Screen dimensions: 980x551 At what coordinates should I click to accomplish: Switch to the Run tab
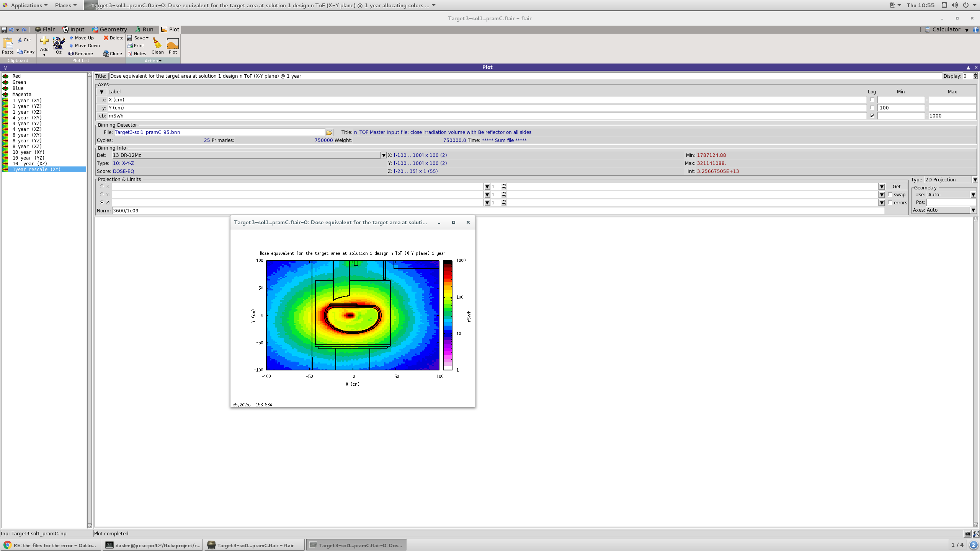(144, 29)
